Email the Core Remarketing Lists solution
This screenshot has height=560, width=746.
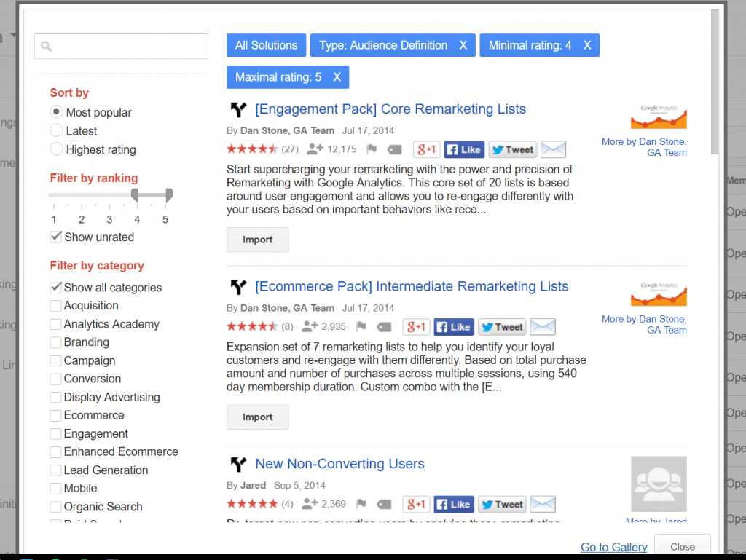(554, 150)
